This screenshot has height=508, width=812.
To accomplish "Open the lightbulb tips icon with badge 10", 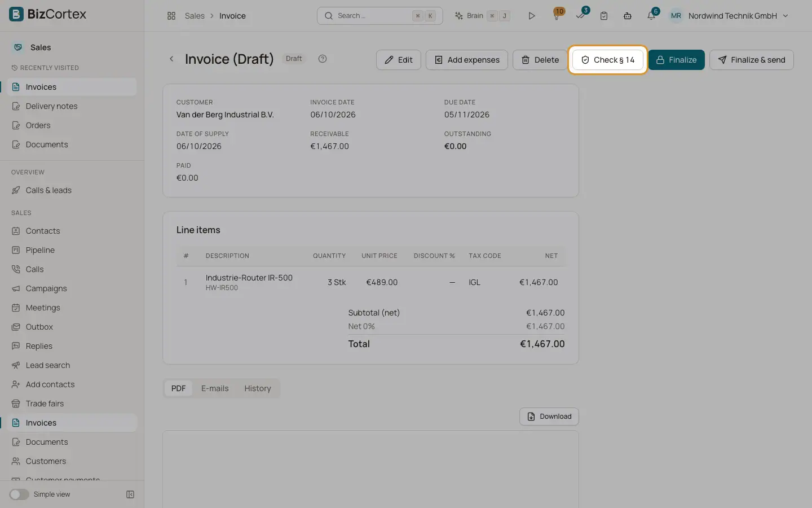I will click(x=557, y=16).
